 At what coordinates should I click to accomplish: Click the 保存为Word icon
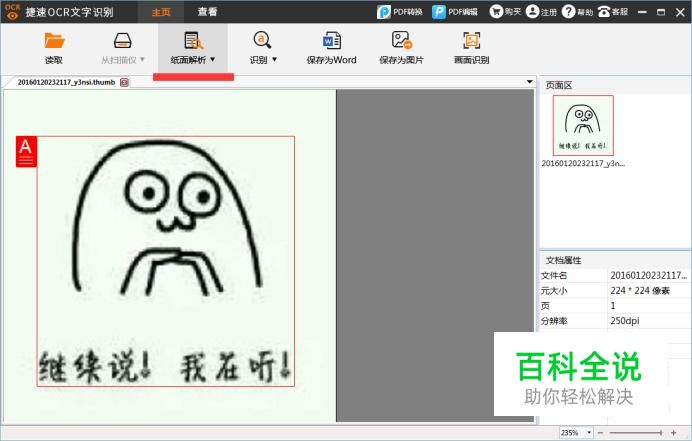point(331,41)
